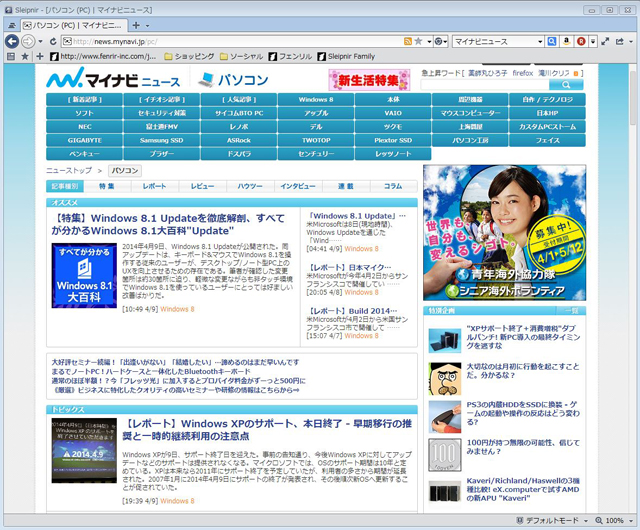Click the ニューストップ breadcrumb link

(69, 171)
